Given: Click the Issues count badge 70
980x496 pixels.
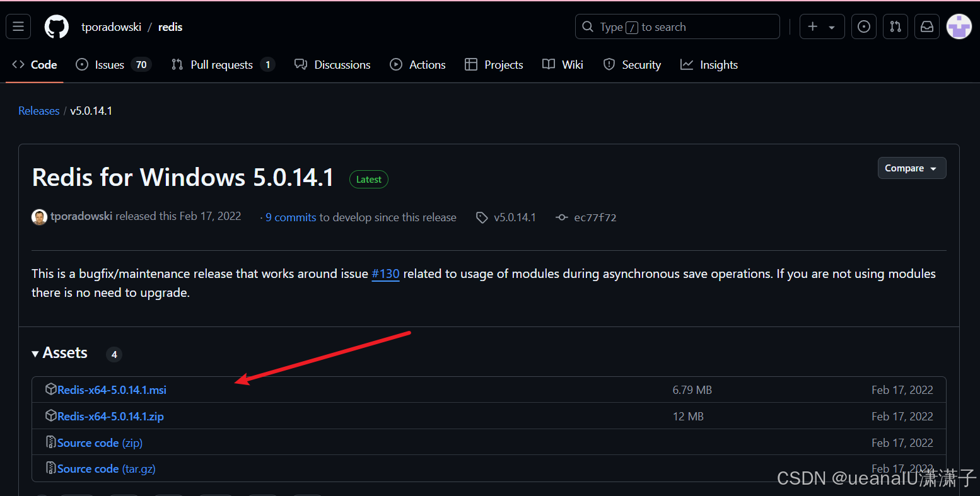Looking at the screenshot, I should tap(141, 64).
